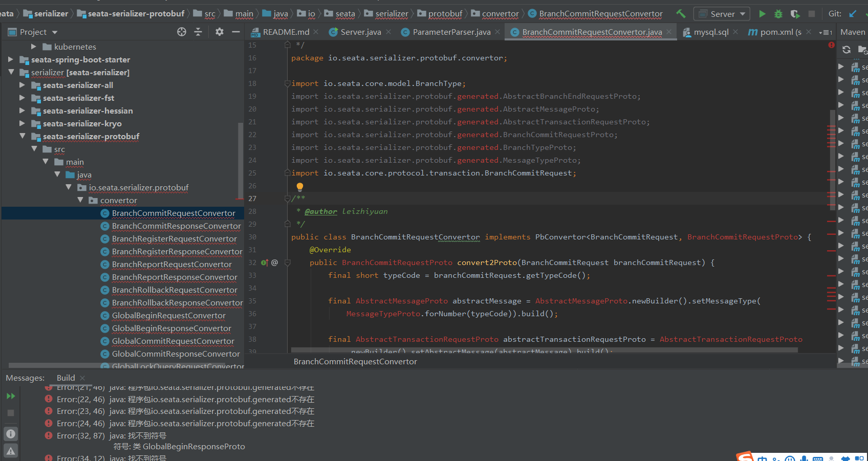Image resolution: width=868 pixels, height=461 pixels.
Task: Click the lightbulb quick-fix icon in editor
Action: [x=300, y=187]
